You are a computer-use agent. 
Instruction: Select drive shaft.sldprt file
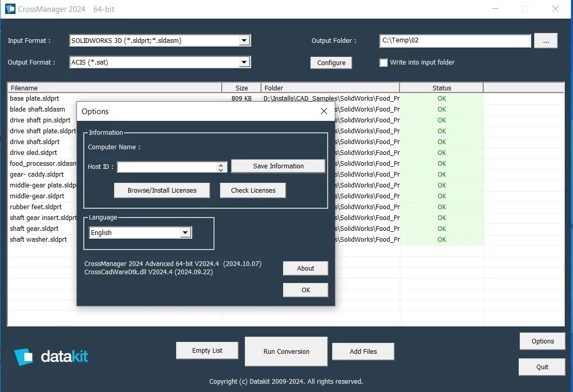point(35,142)
